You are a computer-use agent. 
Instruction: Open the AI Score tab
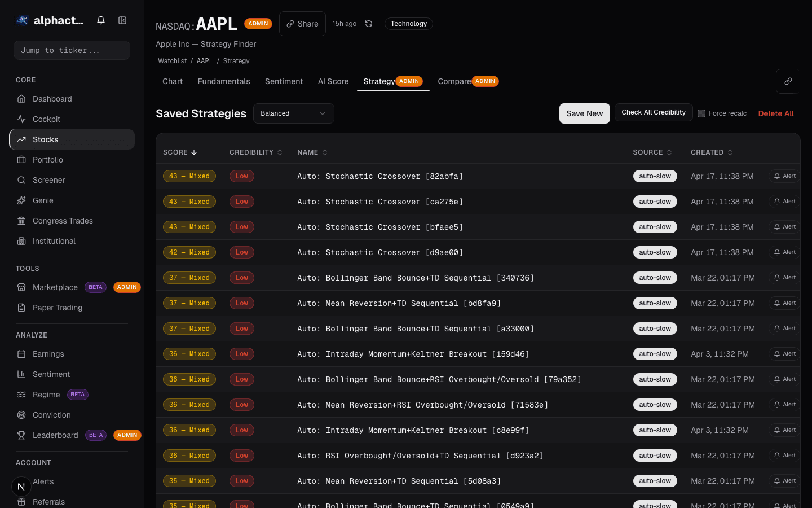tap(333, 81)
